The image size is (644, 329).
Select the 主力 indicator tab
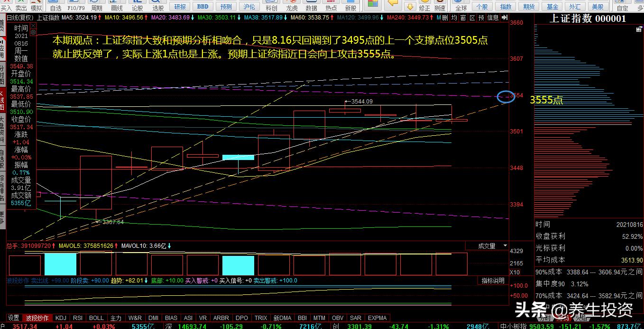tap(115, 318)
